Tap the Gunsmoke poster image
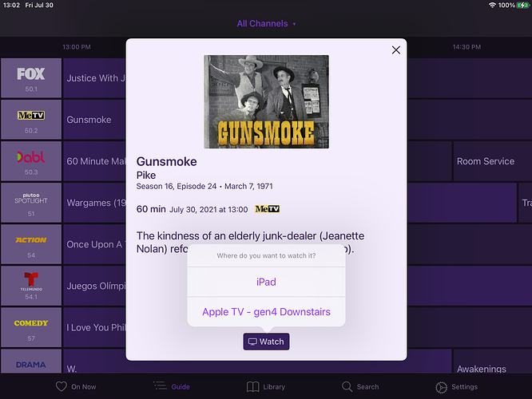532x399 pixels. [x=266, y=101]
